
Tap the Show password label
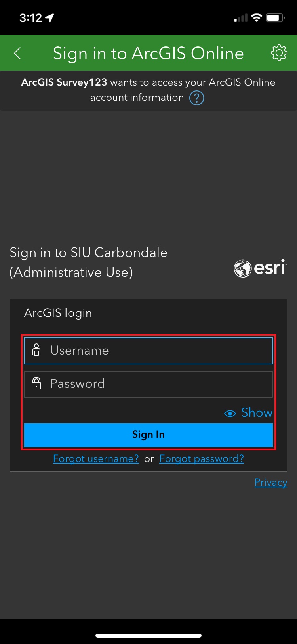tap(257, 413)
